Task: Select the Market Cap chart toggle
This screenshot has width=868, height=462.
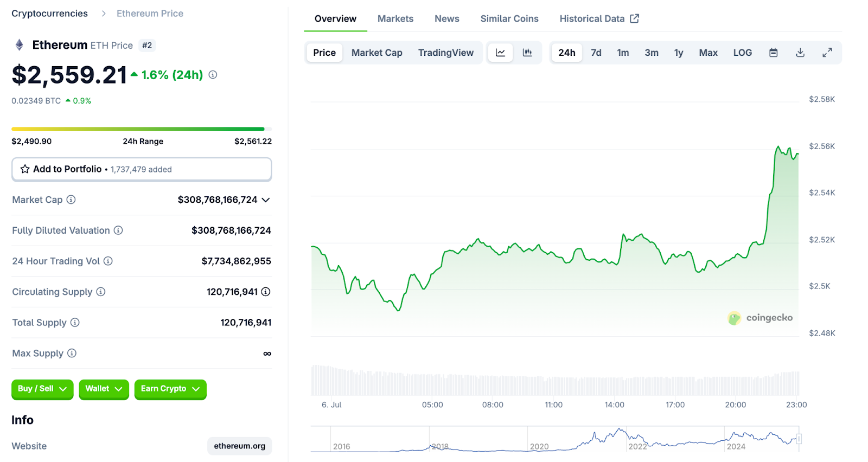Action: [377, 53]
